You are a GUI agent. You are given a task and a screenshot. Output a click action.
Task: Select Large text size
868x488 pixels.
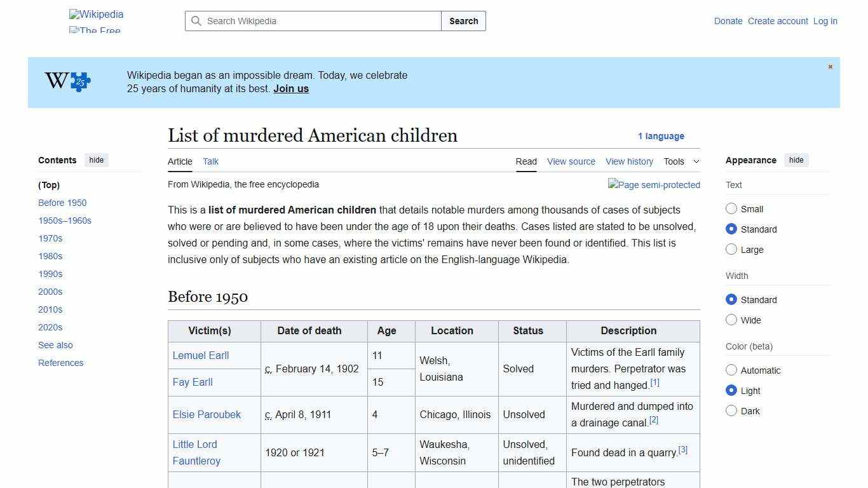(x=731, y=249)
